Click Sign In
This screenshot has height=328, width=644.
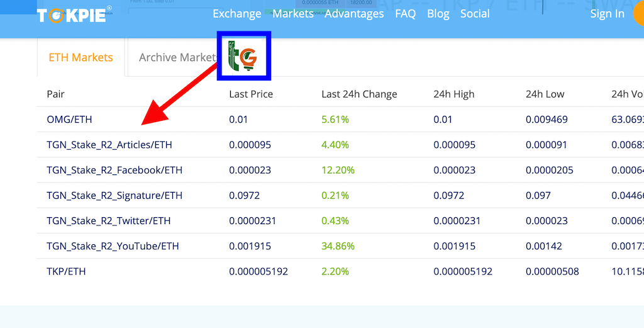[607, 14]
